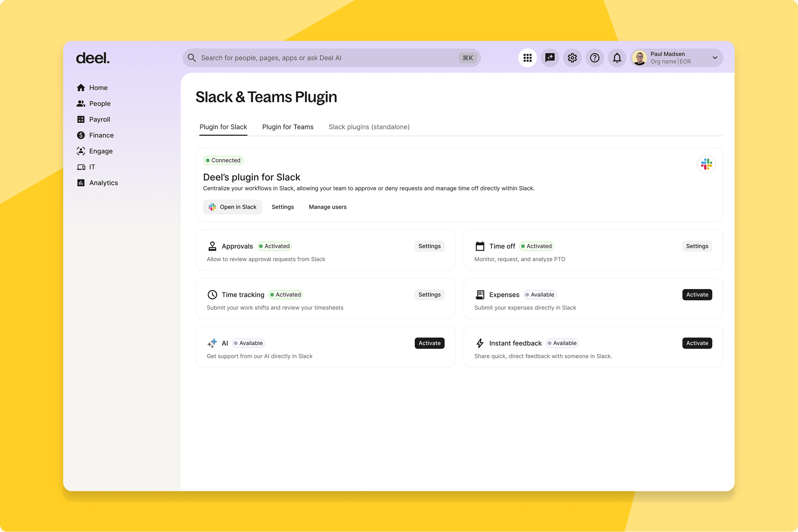Click the Expenses Available badge
The height and width of the screenshot is (532, 798).
pos(539,294)
